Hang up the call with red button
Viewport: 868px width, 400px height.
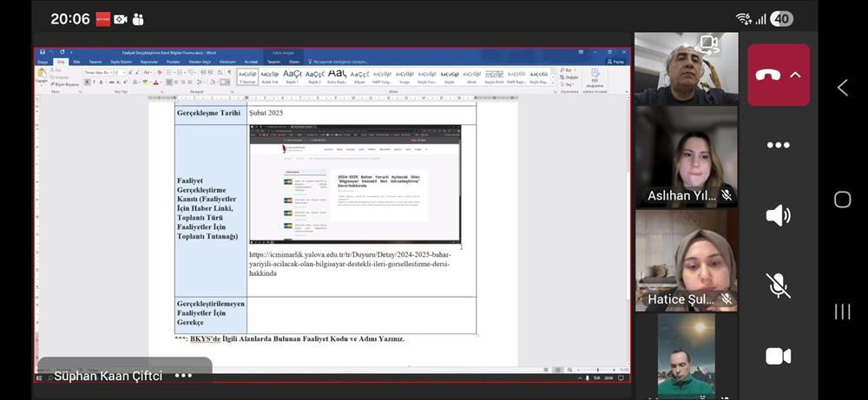(768, 75)
